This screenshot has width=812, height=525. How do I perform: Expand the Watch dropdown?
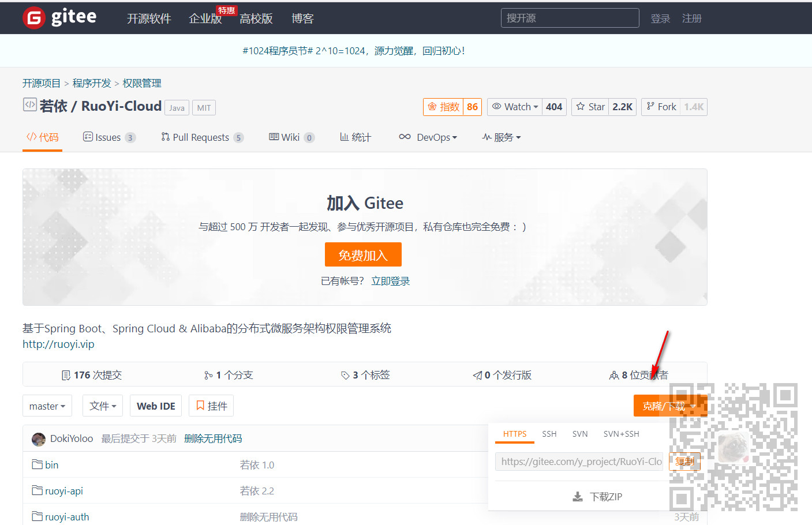tap(515, 107)
